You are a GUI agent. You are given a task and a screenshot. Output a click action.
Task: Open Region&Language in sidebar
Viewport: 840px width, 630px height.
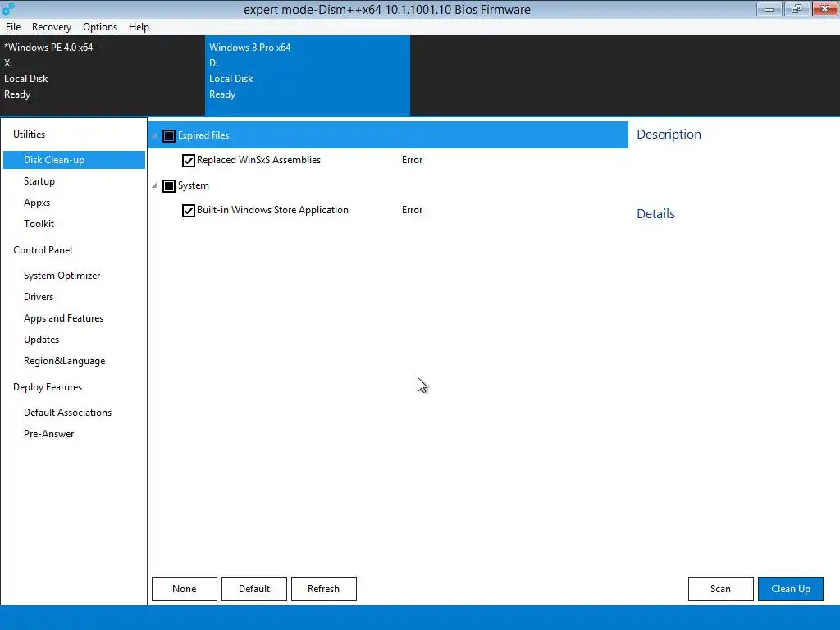[64, 361]
